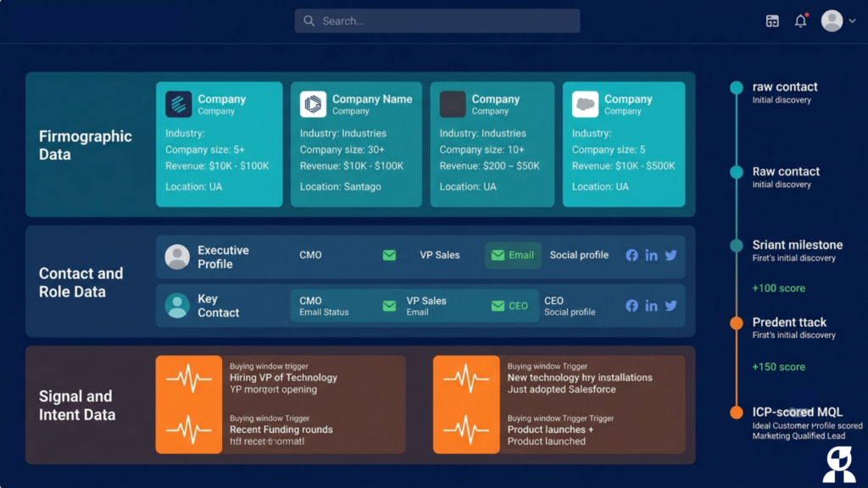Click envelope icon next to CMO in Executive Profile row
This screenshot has width=868, height=488.
point(389,255)
